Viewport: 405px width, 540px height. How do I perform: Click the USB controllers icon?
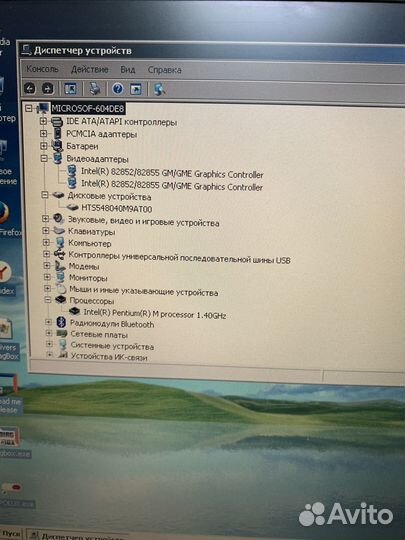coord(60,254)
